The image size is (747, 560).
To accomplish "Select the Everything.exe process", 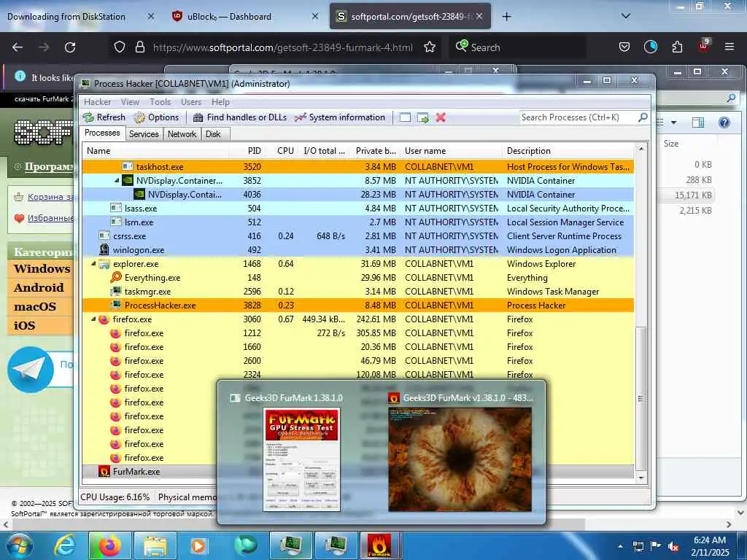I will point(357,278).
